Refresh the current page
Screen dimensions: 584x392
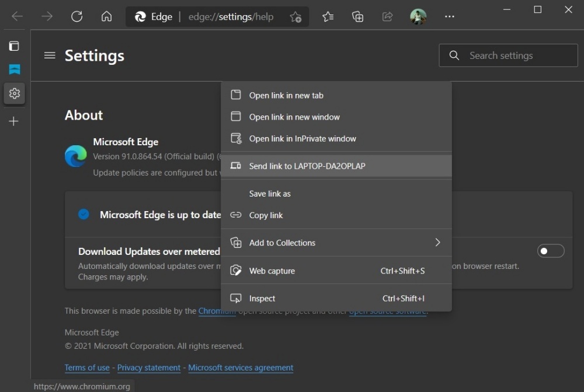point(77,16)
